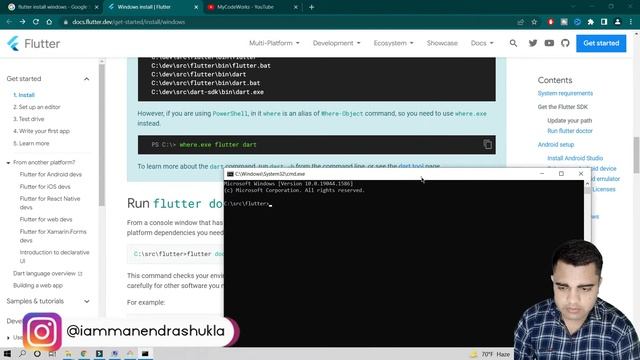Bookmark this page with the star icon
The height and width of the screenshot is (360, 640).
(x=534, y=22)
